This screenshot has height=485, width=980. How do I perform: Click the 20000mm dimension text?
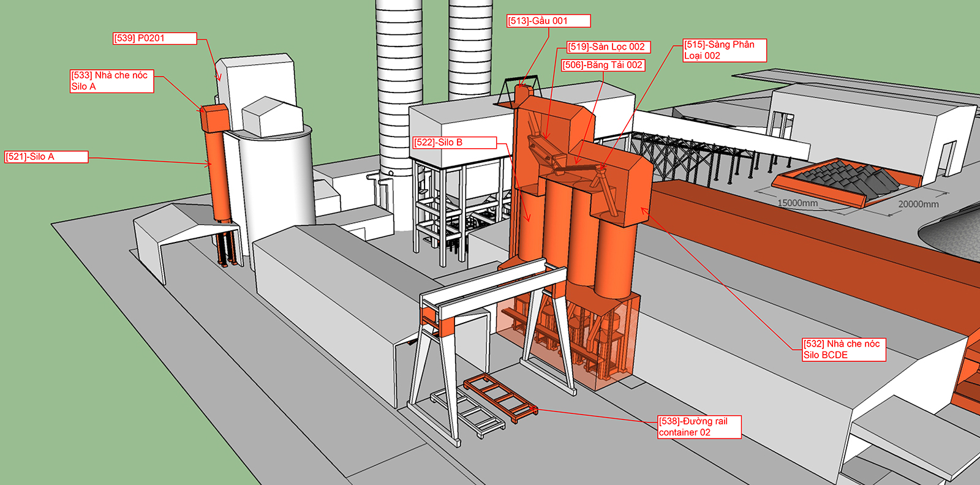pyautogui.click(x=918, y=204)
